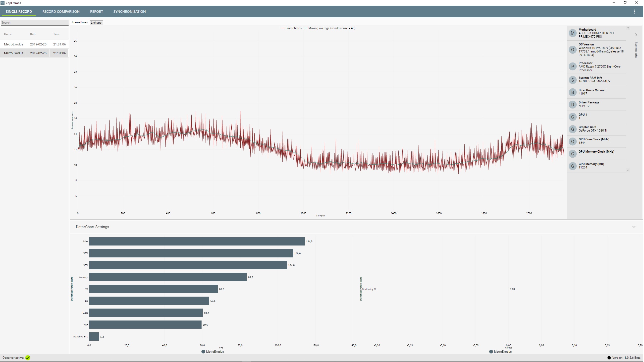The image size is (644, 362).
Task: Open the Record Comparison tab
Action: [61, 12]
